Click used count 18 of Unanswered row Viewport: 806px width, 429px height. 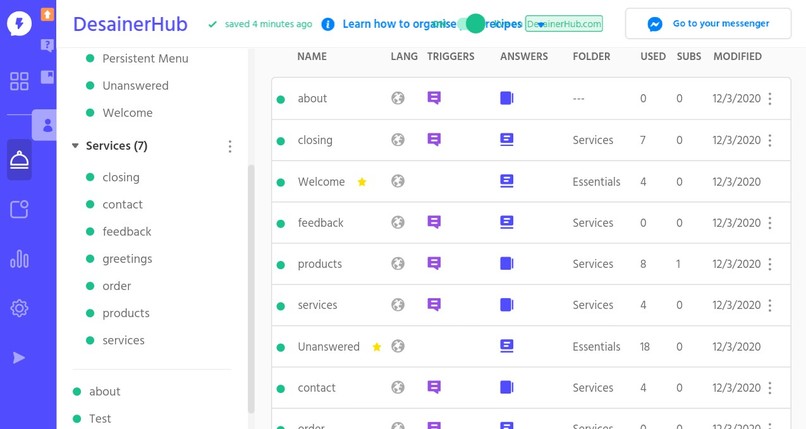click(645, 347)
